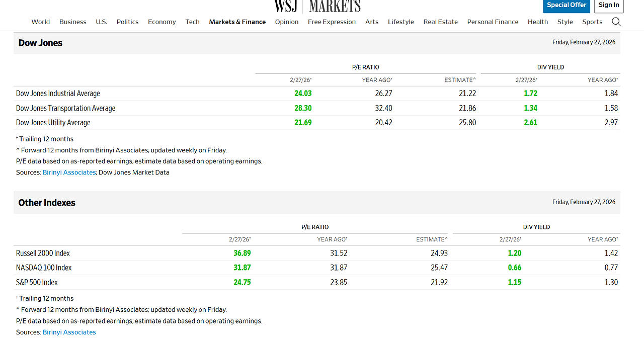Click the 25.80 estimate value
Image resolution: width=644 pixels, height=343 pixels.
click(467, 123)
